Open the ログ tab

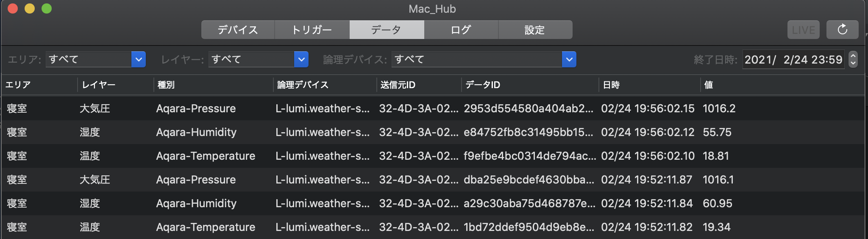click(x=461, y=30)
